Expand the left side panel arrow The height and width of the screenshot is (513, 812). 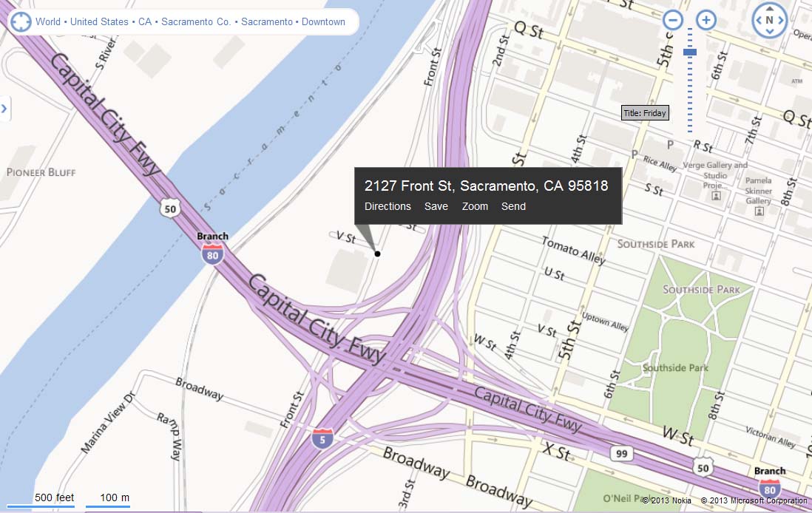(4, 109)
